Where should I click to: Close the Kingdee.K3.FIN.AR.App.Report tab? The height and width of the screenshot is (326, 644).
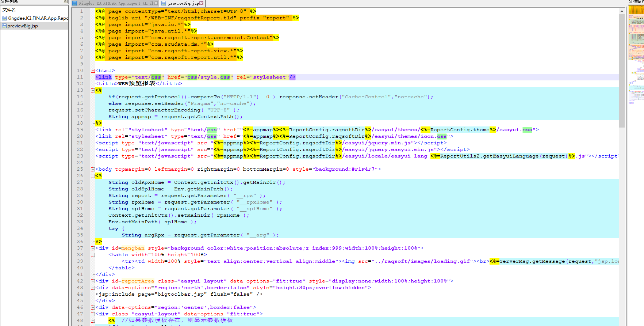[x=156, y=3]
